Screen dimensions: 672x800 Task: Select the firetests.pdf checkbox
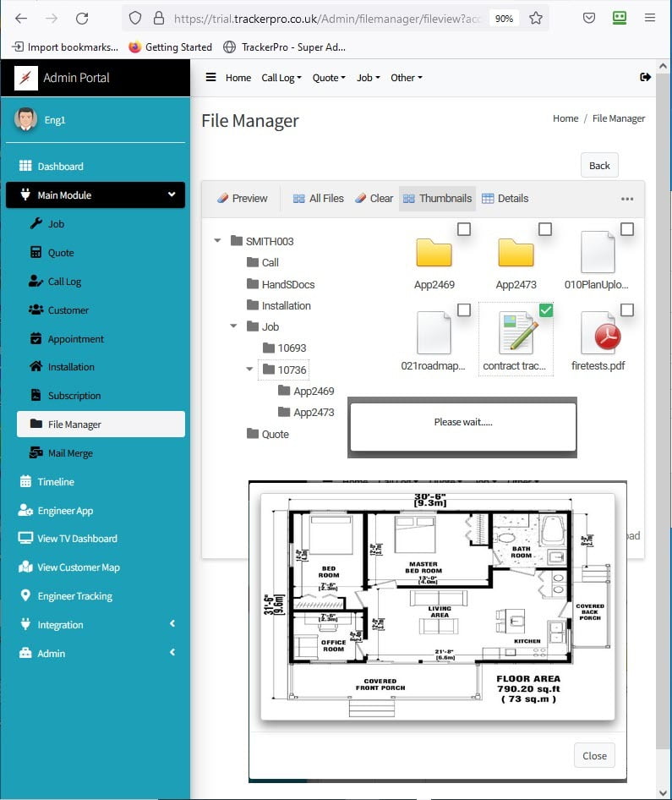tap(626, 310)
